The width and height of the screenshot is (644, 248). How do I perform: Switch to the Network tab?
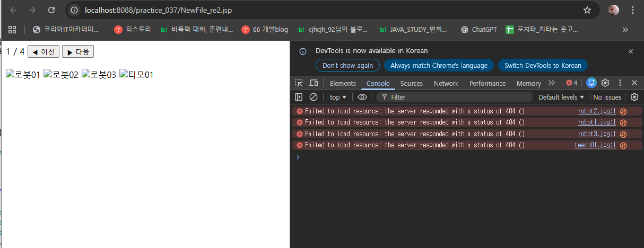point(446,83)
